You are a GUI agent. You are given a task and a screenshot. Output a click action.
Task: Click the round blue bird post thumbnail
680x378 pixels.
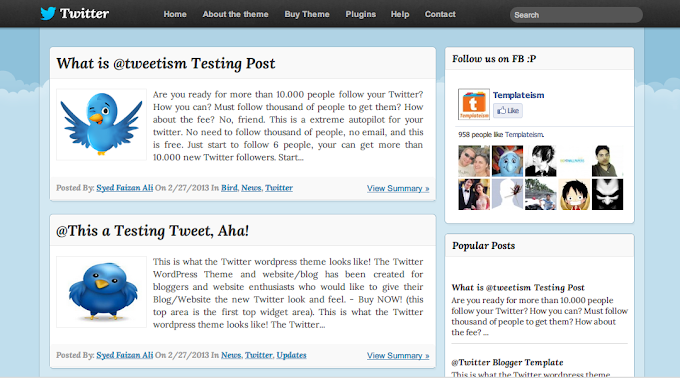[x=101, y=292]
